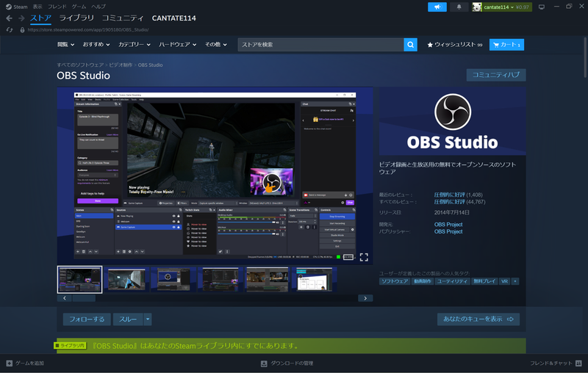The image size is (588, 373).
Task: Open the コミュニティハブ button
Action: point(495,75)
